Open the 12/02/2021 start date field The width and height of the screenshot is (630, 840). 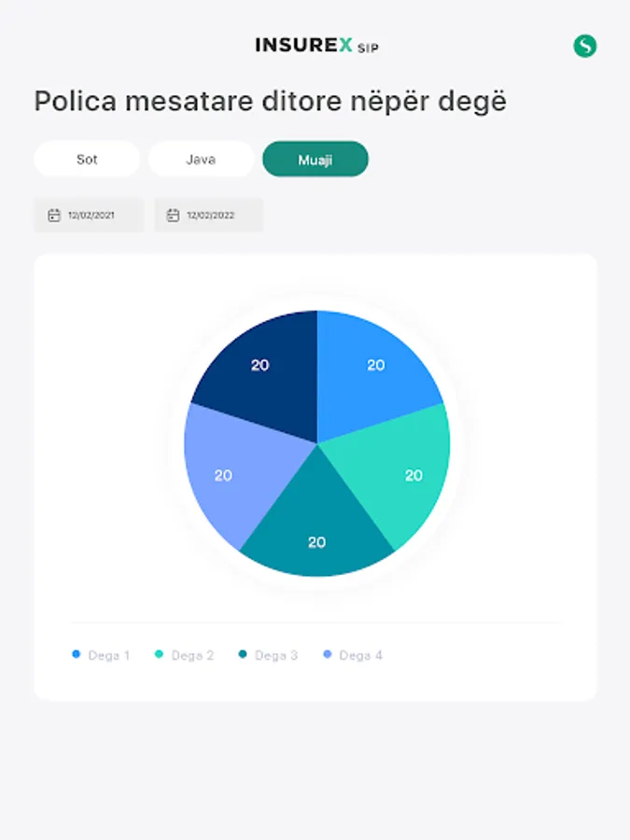coord(90,216)
